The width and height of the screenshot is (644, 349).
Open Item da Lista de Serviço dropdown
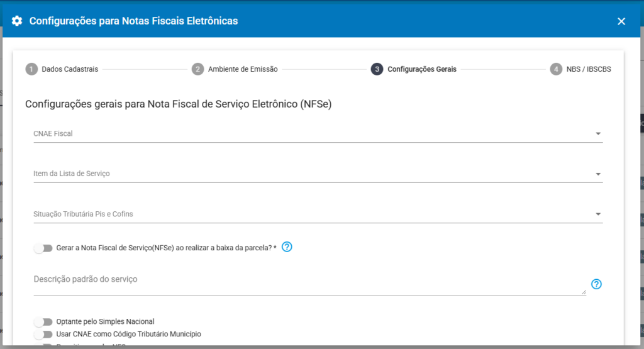[598, 174]
